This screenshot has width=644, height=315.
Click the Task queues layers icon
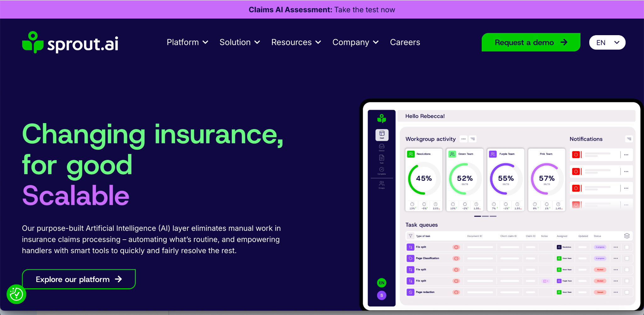pos(627,236)
